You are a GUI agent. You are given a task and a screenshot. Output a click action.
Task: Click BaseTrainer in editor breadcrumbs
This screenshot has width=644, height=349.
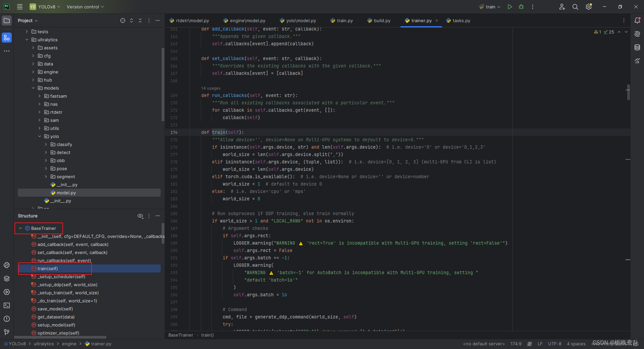pos(181,335)
